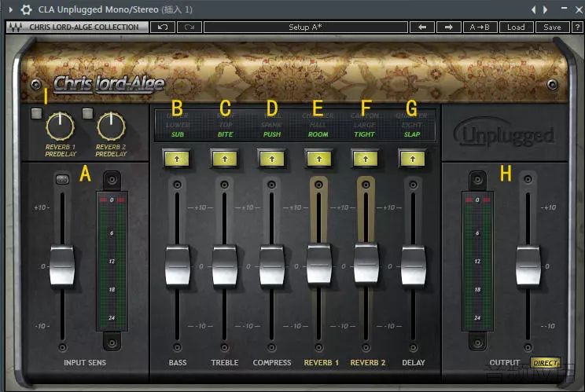Toggle the Delay mute light above fader
This screenshot has height=392, width=585.
click(413, 185)
